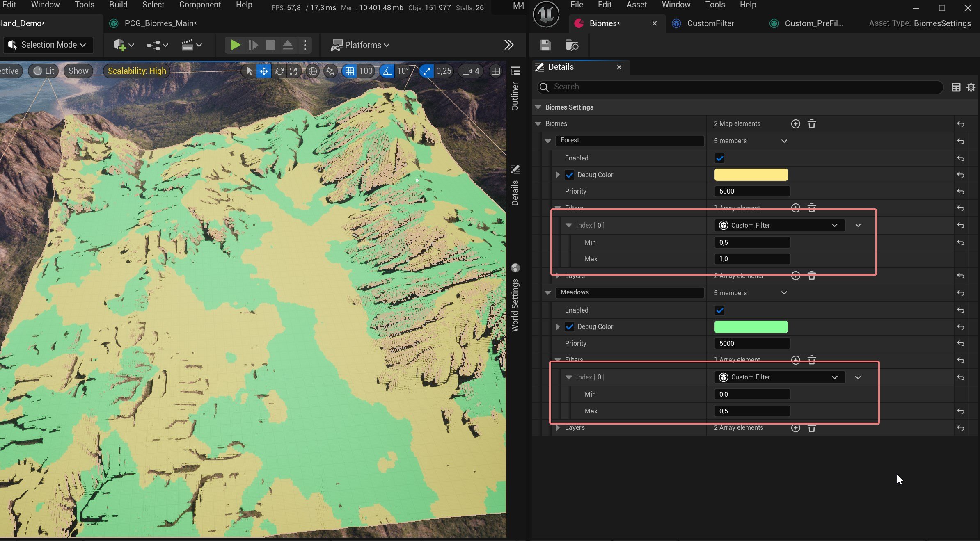Screen dimensions: 980x541
Task: Toggle scale snapping icon next to 0,25
Action: click(427, 71)
